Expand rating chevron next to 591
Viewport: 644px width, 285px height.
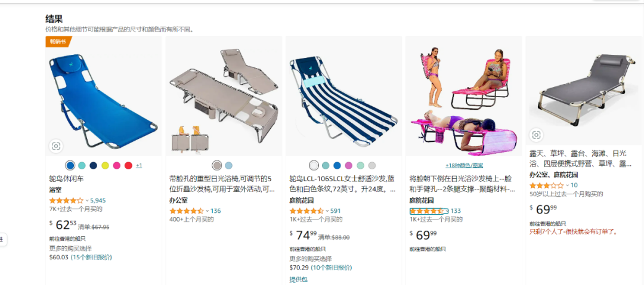coord(327,211)
